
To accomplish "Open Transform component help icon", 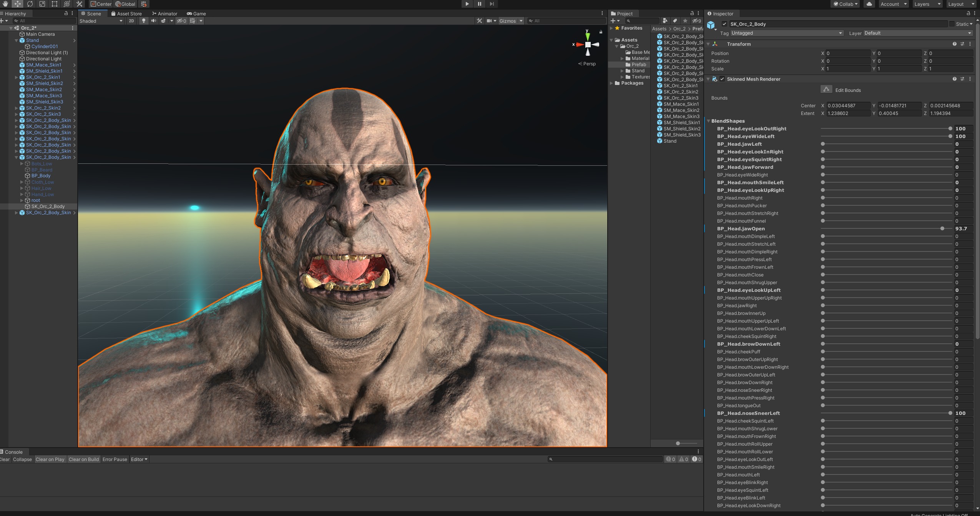I will coord(955,44).
